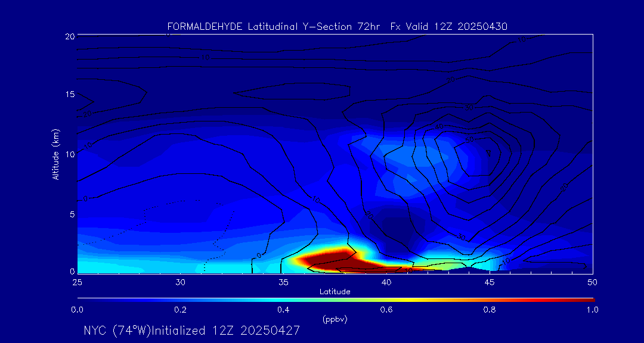Click the 'NYC (74°W)Initialized 12Z 20250427' footer text
644x343 pixels.
[x=192, y=330]
